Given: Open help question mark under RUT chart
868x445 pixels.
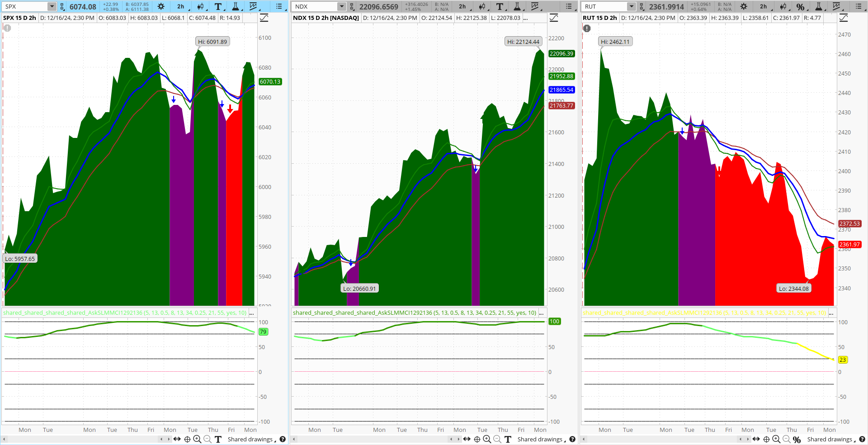Looking at the screenshot, I should click(862, 439).
